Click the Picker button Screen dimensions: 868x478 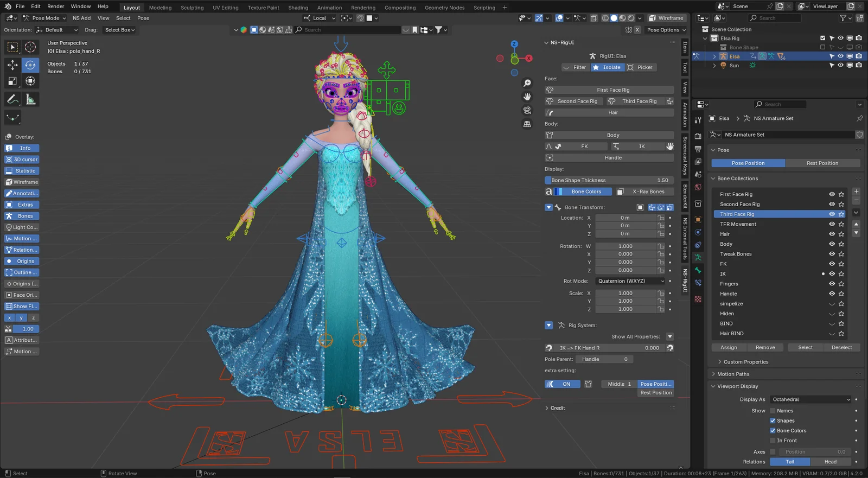(641, 67)
